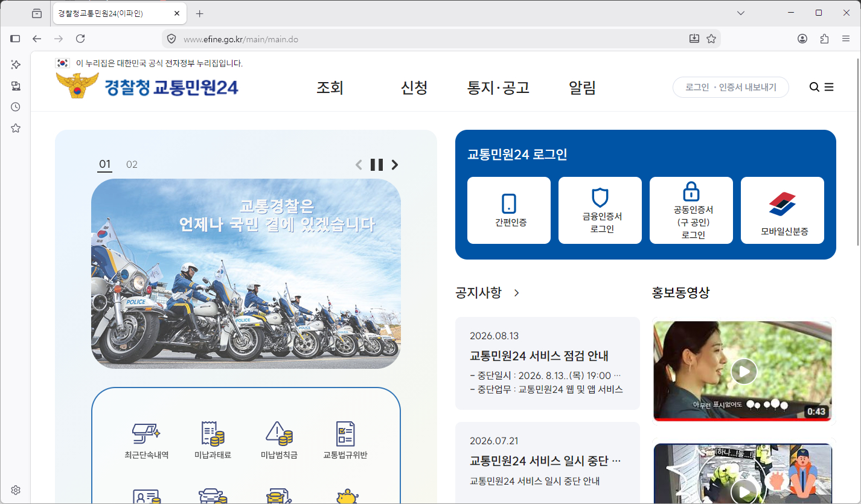Open the 통지·공고 menu
Viewport: 861px width, 504px height.
click(x=498, y=88)
